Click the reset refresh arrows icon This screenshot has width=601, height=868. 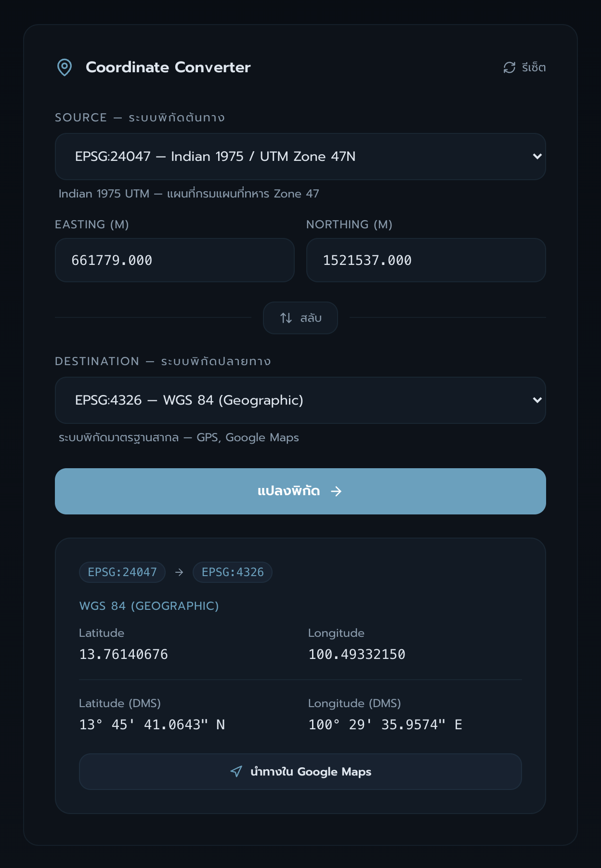click(510, 67)
